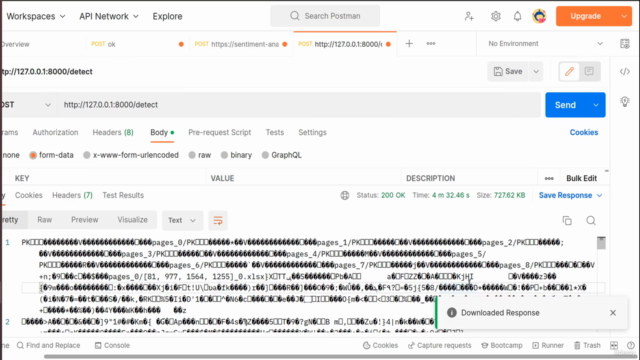
Task: View the response Headers (7) tab
Action: [72, 196]
